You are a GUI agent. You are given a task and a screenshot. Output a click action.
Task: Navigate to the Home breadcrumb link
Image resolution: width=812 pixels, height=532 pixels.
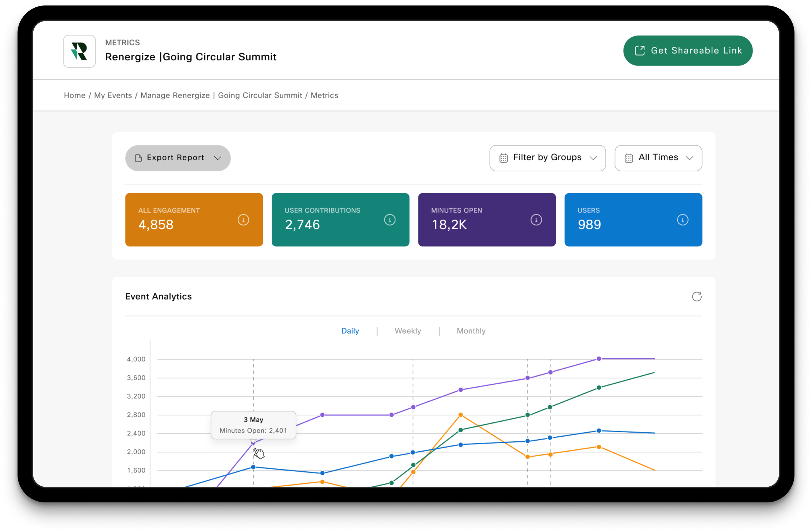point(74,95)
